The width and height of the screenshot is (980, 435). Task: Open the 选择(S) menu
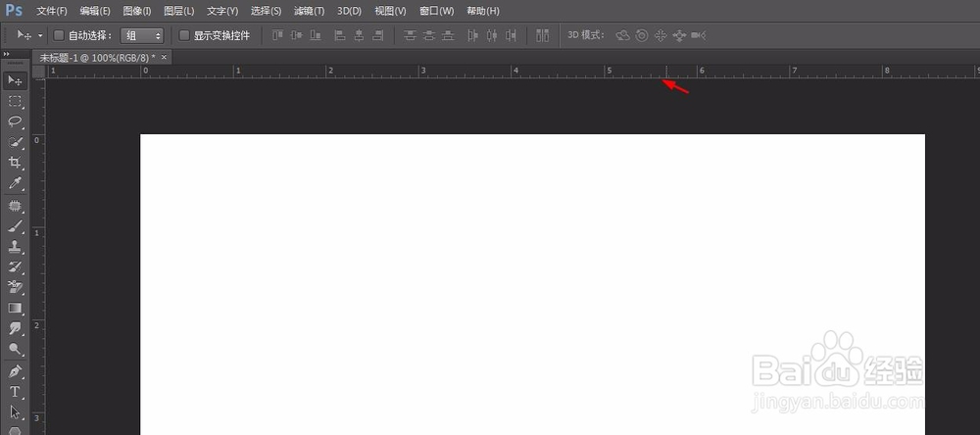point(266,11)
